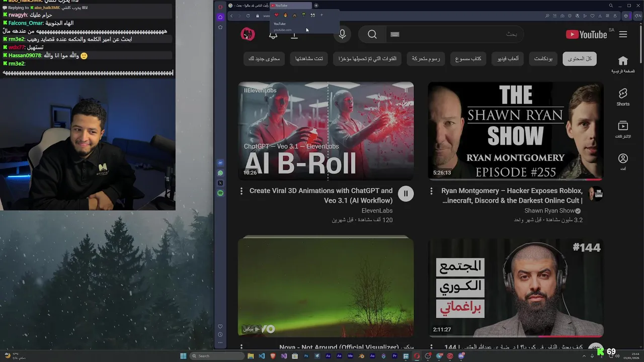Pause the AI B-Roll video preview
The image size is (644, 362).
pos(406,194)
